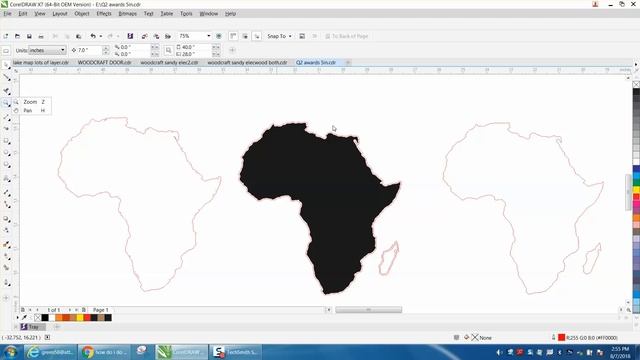The height and width of the screenshot is (360, 640).
Task: Open the Bitmaps menu
Action: 127,13
